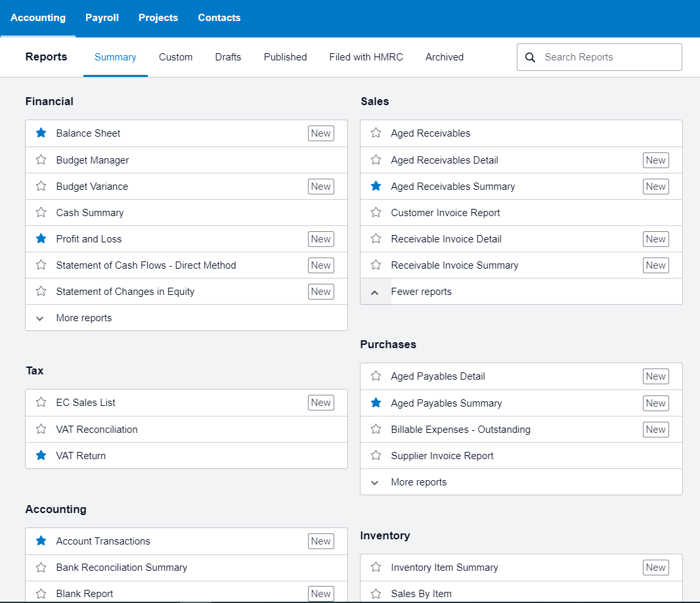This screenshot has width=700, height=603.
Task: Open the Aged Payables Detail report
Action: click(x=438, y=376)
